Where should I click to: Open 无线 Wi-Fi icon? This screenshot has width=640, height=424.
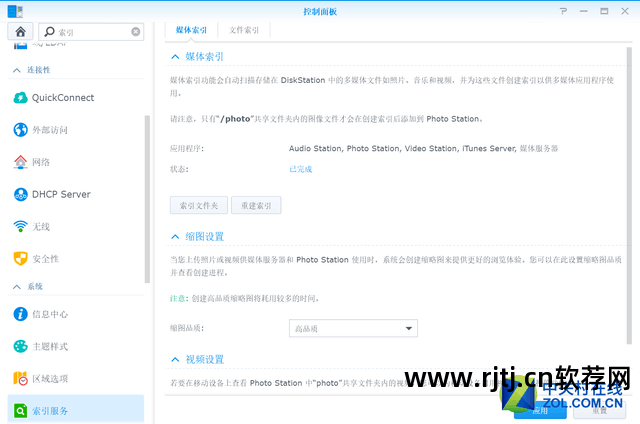click(x=20, y=226)
